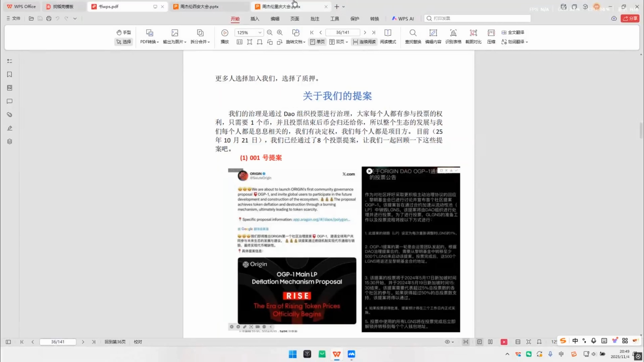Start 播放 slideshow playback of the PDF
This screenshot has width=644, height=362.
click(x=224, y=37)
